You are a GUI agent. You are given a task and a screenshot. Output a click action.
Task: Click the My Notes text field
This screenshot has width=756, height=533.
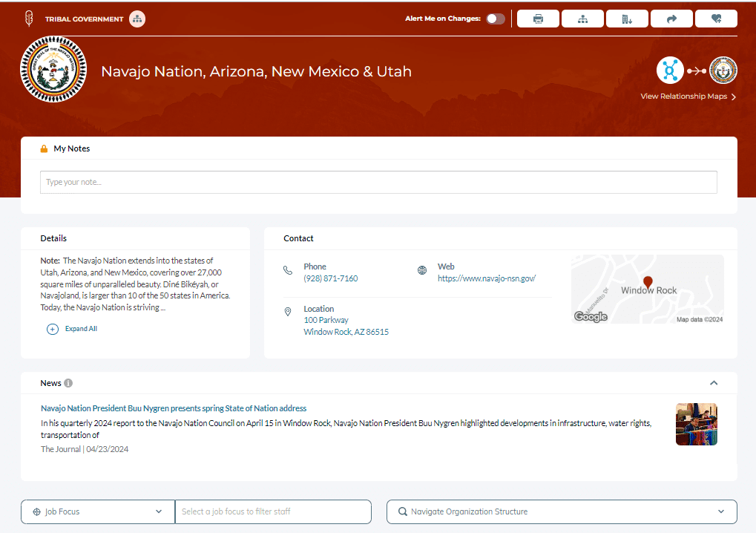point(378,182)
